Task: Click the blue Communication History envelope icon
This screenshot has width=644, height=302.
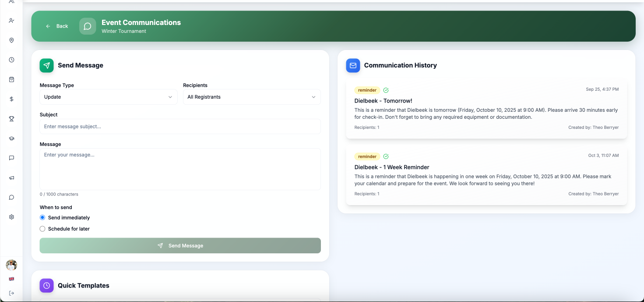Action: point(353,65)
